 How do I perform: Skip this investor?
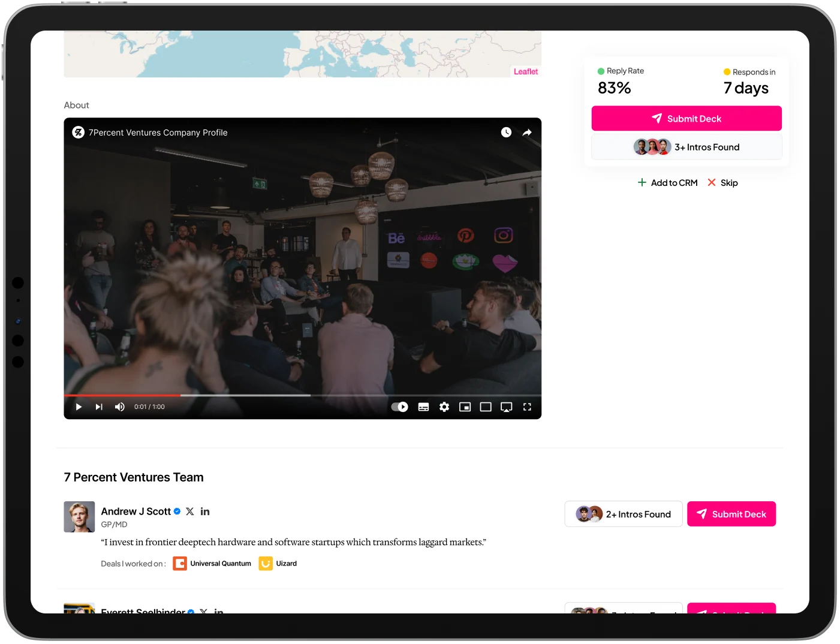[x=722, y=182]
